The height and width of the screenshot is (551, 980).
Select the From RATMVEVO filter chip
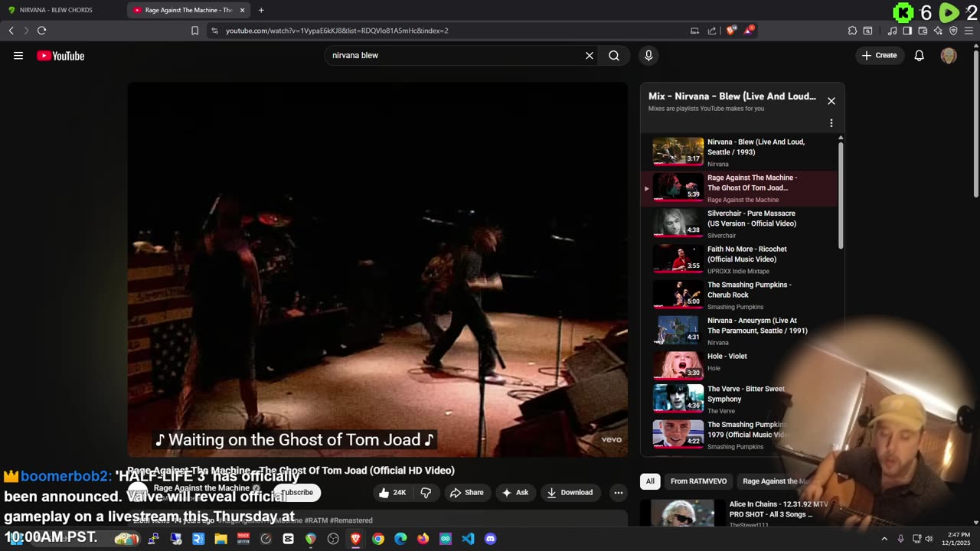click(x=698, y=481)
